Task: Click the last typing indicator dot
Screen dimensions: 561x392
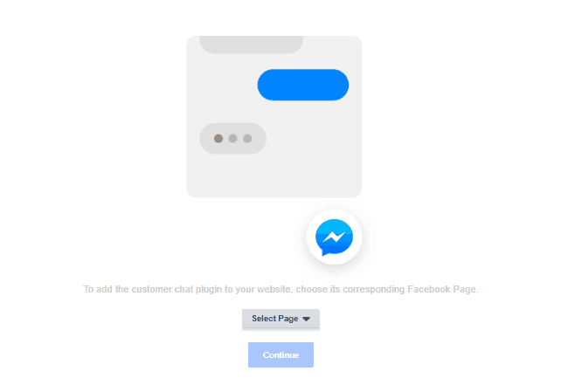Action: tap(247, 138)
